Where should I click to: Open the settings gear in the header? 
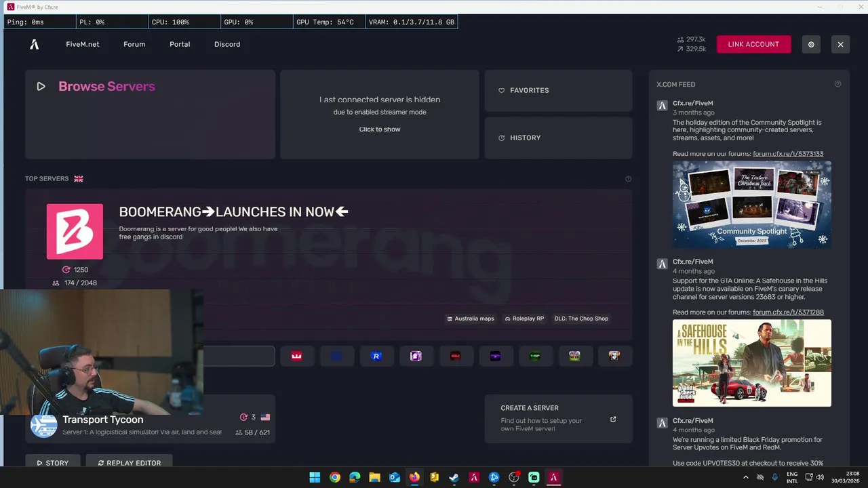811,44
